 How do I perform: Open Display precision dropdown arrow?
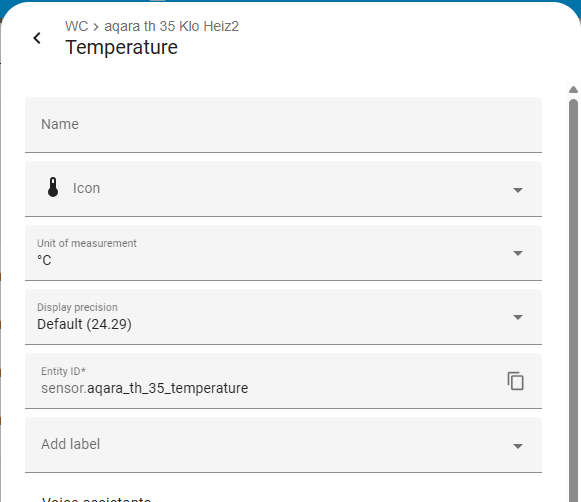(518, 318)
